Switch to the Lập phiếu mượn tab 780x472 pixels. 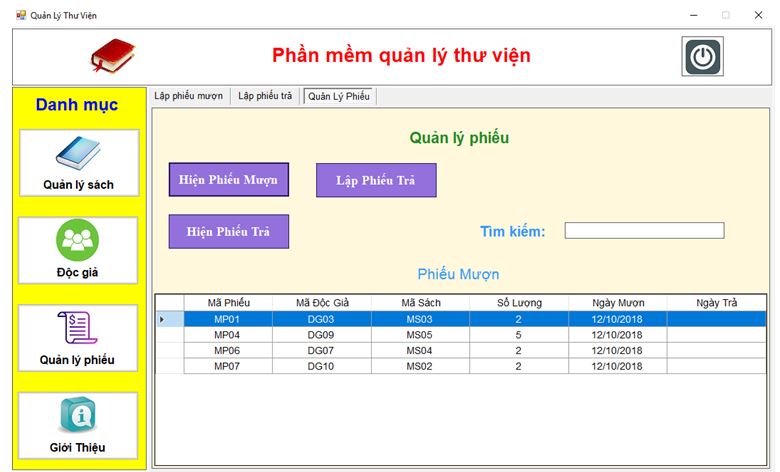(189, 96)
